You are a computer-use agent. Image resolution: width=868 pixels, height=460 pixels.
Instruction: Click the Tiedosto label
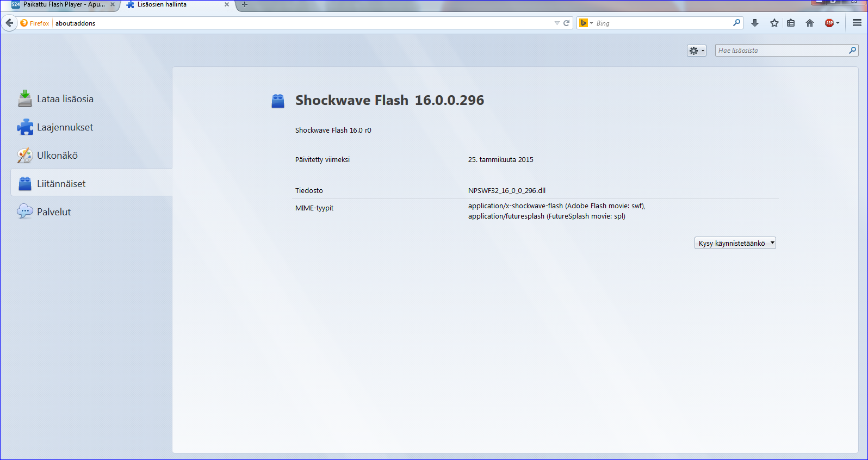coord(309,191)
